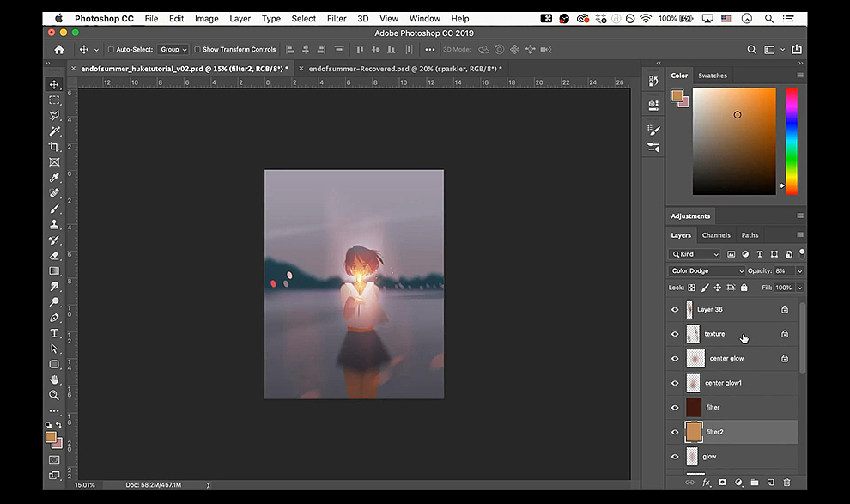Viewport: 850px width, 504px height.
Task: Create new fill or adjustment layer
Action: [738, 482]
